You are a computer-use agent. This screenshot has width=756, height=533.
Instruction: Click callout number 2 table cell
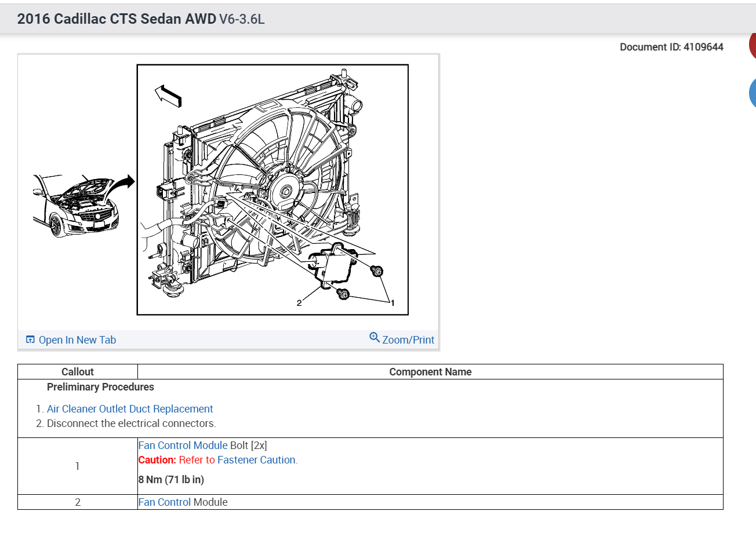tap(78, 502)
